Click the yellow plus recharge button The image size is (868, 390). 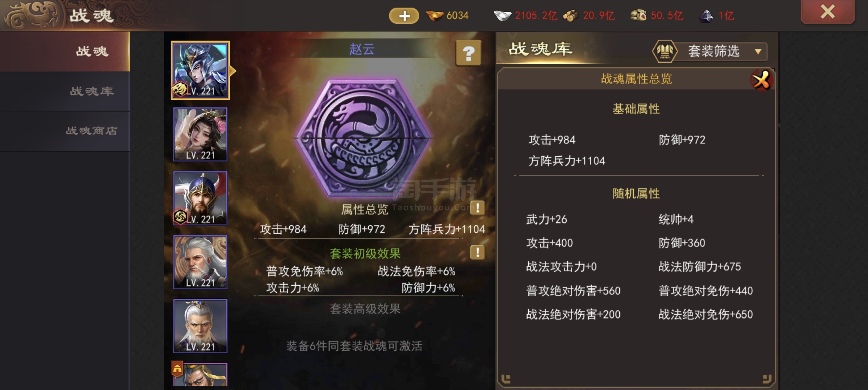click(x=404, y=16)
